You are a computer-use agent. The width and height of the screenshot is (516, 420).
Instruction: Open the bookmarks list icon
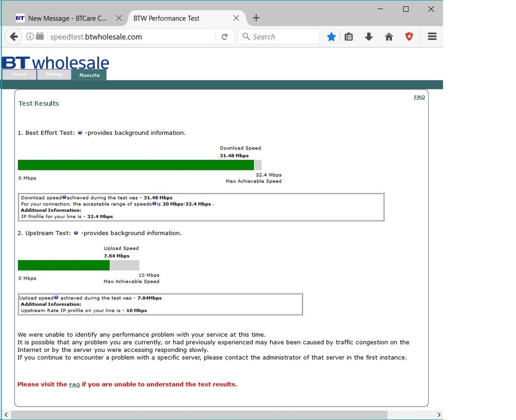tap(348, 37)
